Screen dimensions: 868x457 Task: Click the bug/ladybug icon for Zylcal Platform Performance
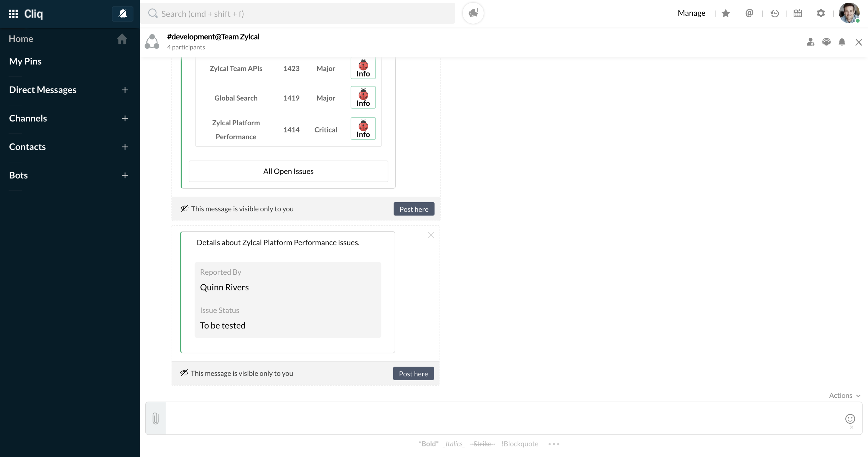[x=363, y=125]
